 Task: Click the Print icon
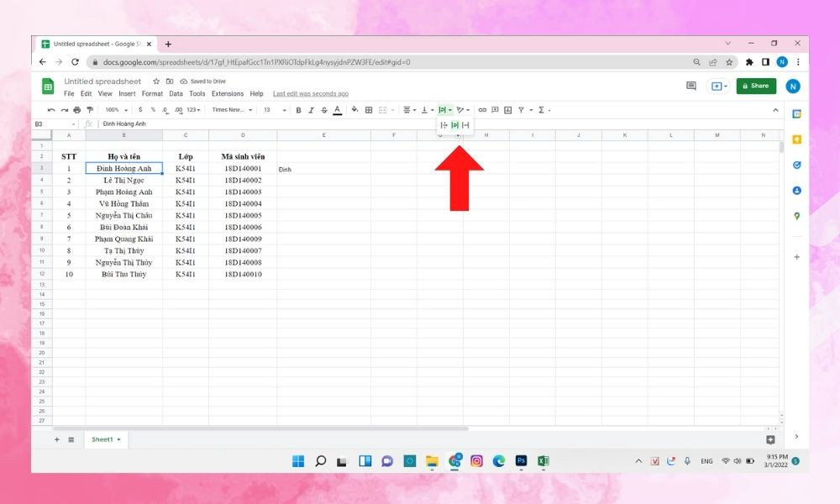pos(76,110)
